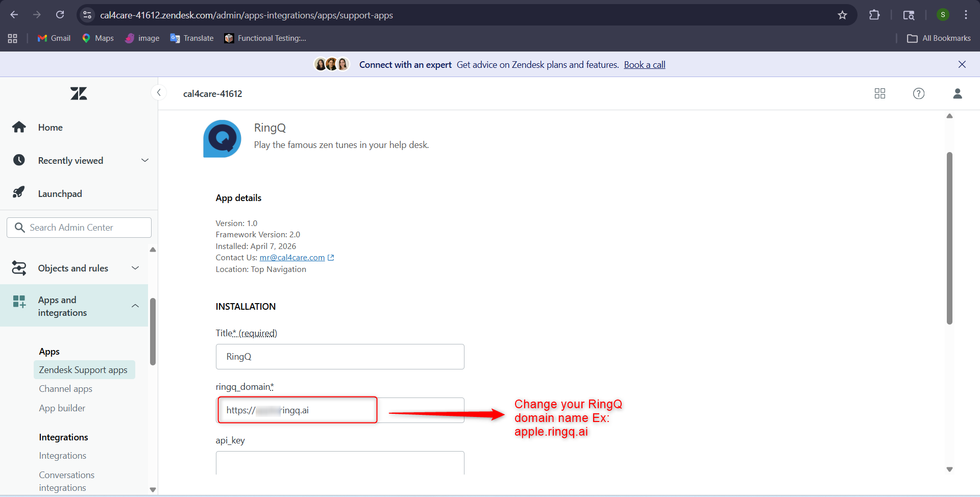The image size is (980, 497).
Task: Focus the Search Admin Center field
Action: [x=79, y=228]
